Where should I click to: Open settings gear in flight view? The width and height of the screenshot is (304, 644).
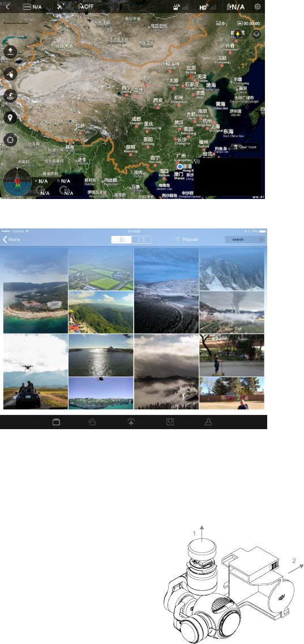(258, 7)
